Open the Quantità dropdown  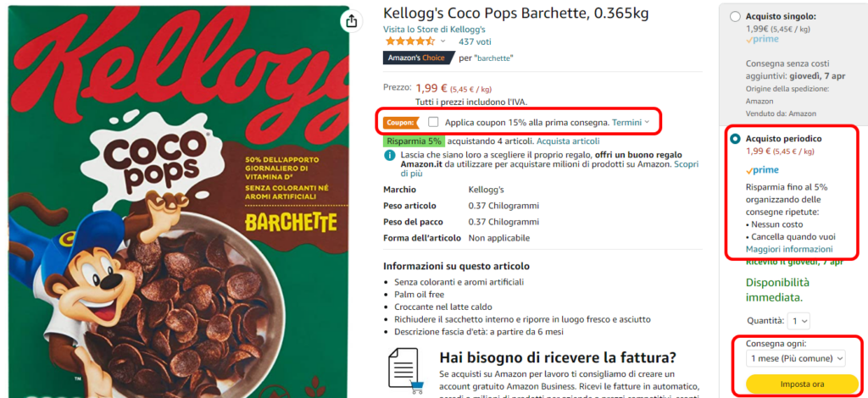pos(798,321)
